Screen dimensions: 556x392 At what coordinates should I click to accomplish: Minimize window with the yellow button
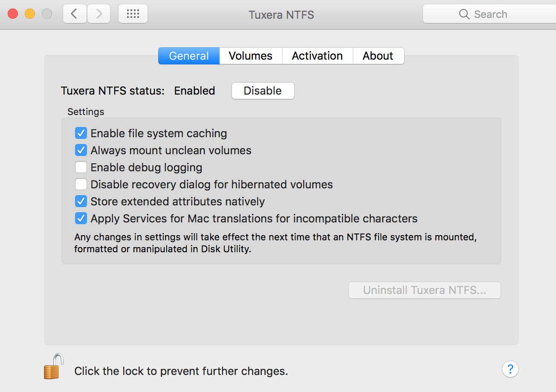pos(30,14)
